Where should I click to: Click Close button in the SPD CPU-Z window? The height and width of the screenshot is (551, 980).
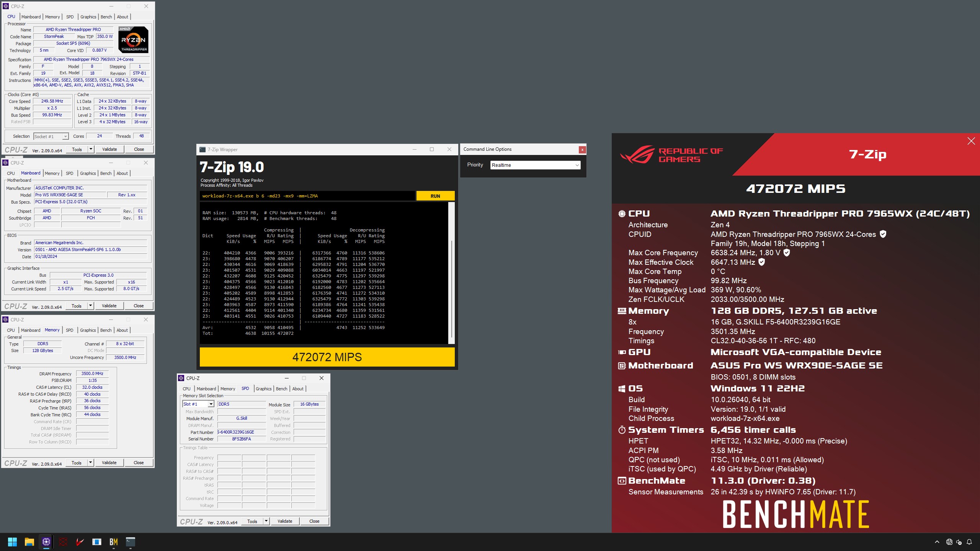(x=314, y=521)
